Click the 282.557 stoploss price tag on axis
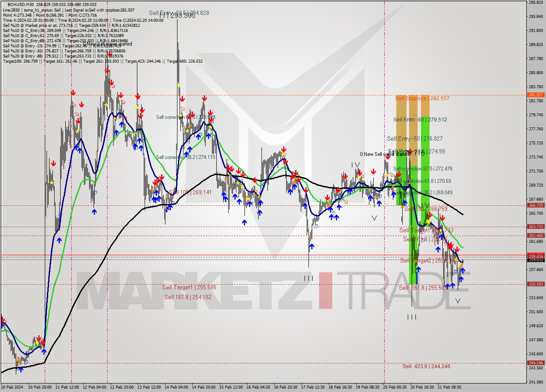This screenshot has width=546, height=392. tap(537, 95)
